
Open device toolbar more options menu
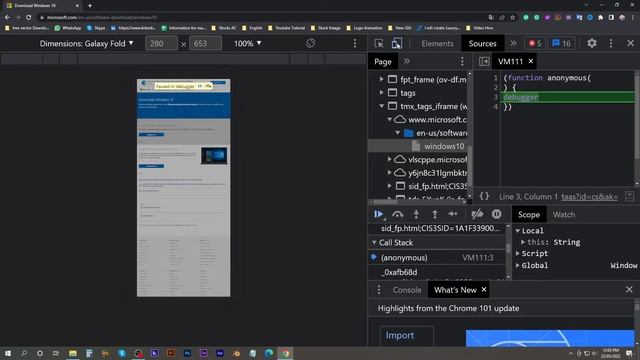point(355,43)
